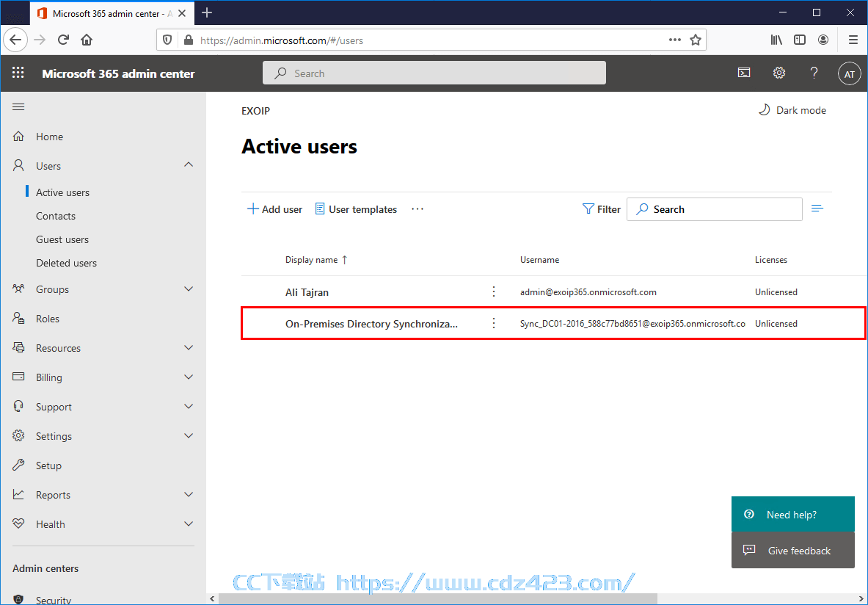This screenshot has width=868, height=605.
Task: Expand the Support section
Action: click(189, 406)
